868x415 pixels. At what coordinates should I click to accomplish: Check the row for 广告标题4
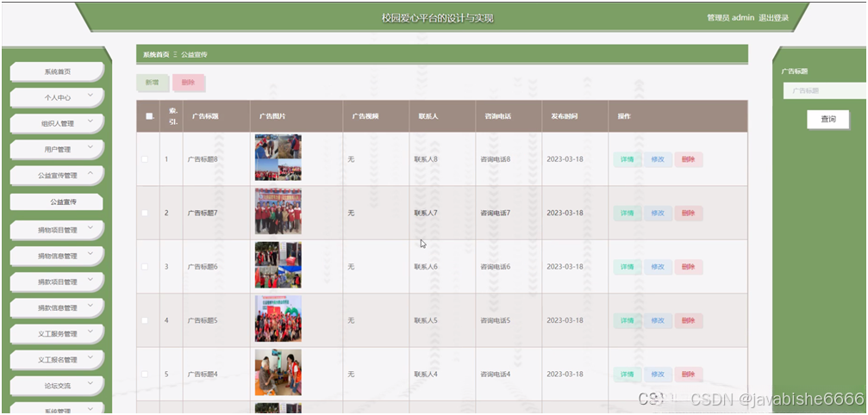pos(145,375)
